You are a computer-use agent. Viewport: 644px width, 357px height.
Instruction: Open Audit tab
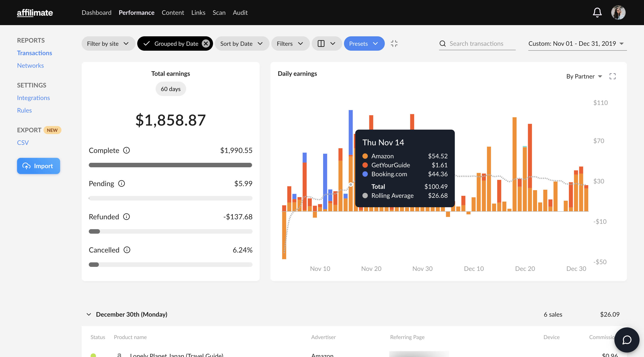click(x=240, y=13)
